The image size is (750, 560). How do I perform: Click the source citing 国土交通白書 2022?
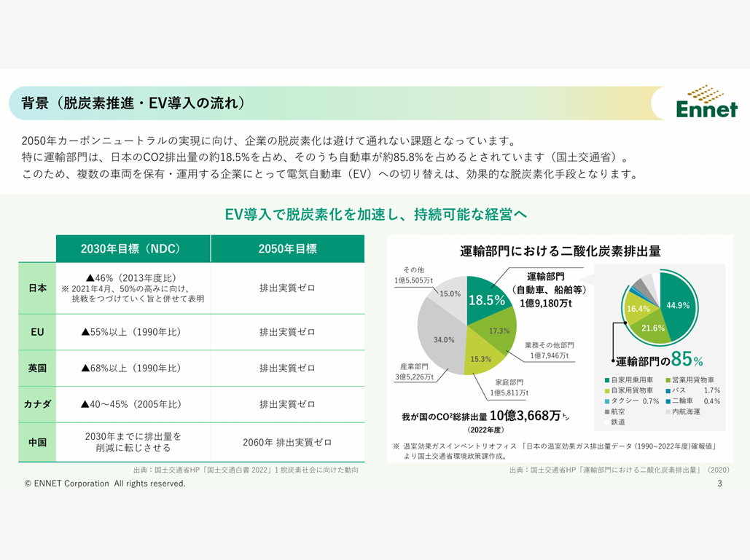click(246, 470)
